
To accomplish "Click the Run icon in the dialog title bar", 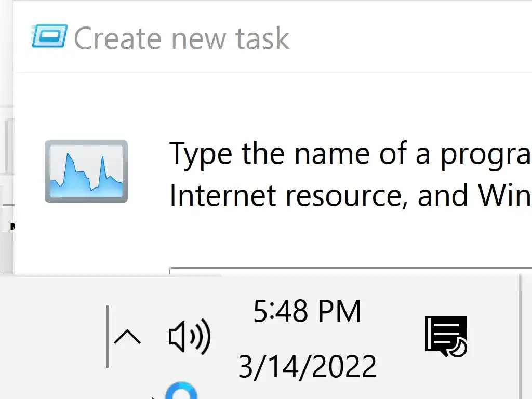I will tap(49, 36).
